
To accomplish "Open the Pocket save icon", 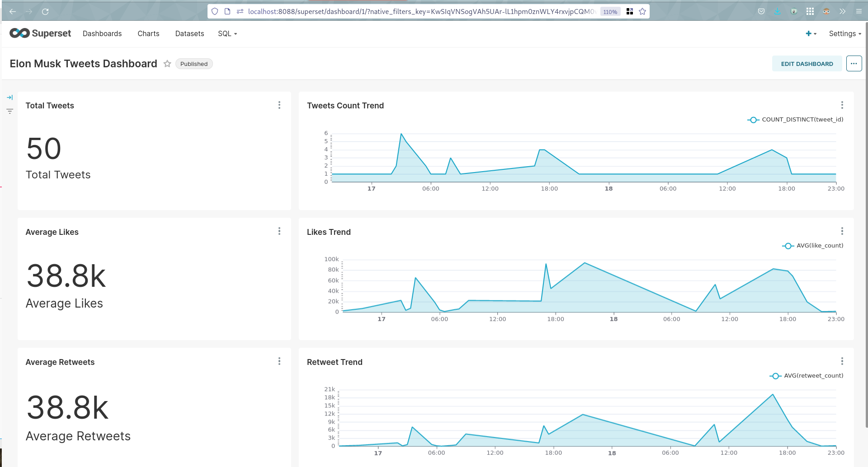I will pos(761,11).
